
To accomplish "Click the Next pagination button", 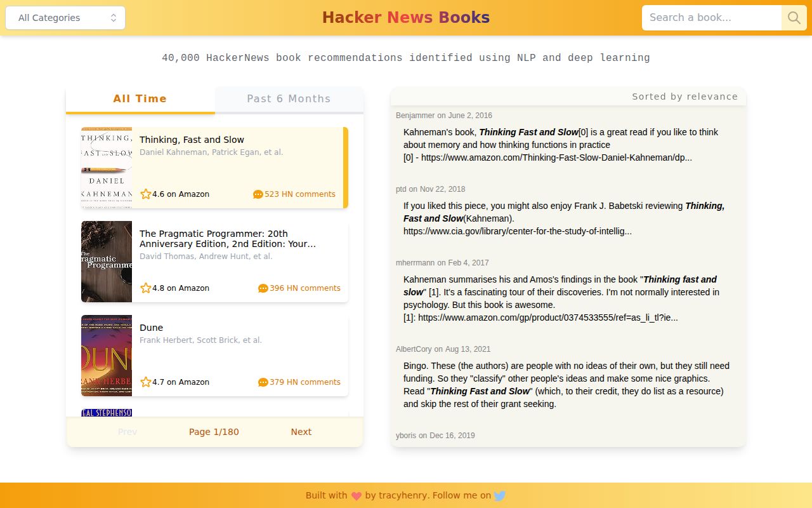I will click(301, 432).
